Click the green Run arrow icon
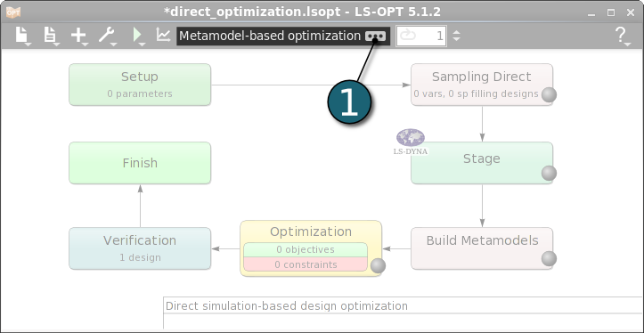Image resolution: width=644 pixels, height=333 pixels. click(137, 36)
